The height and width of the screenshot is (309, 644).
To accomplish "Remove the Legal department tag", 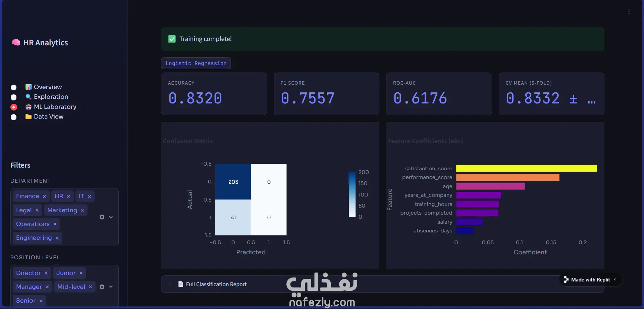I will point(37,210).
